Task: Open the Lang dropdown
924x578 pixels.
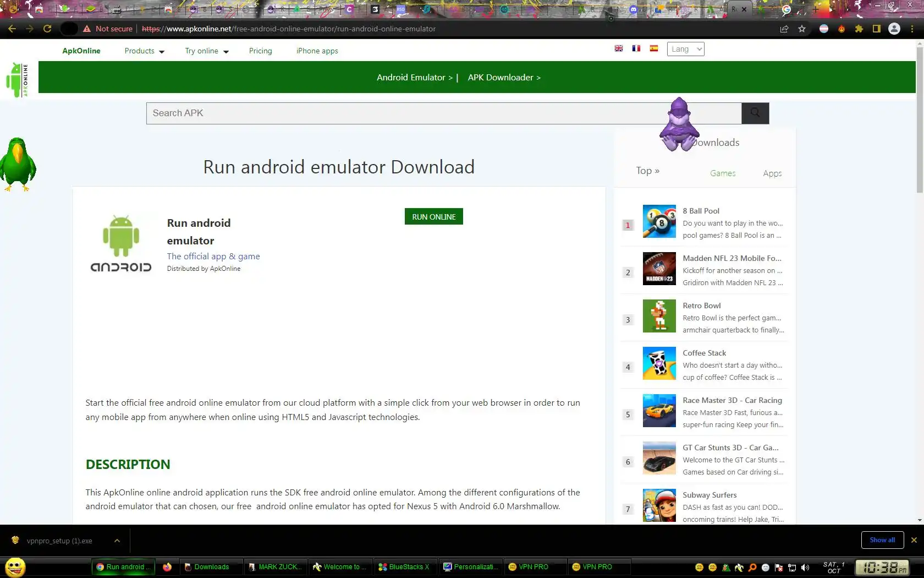Action: (685, 49)
